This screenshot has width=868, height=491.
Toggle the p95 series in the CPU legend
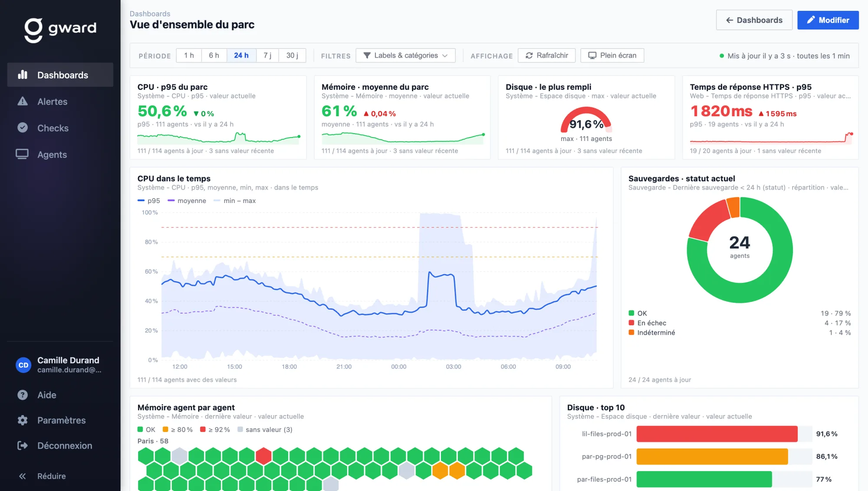[149, 200]
